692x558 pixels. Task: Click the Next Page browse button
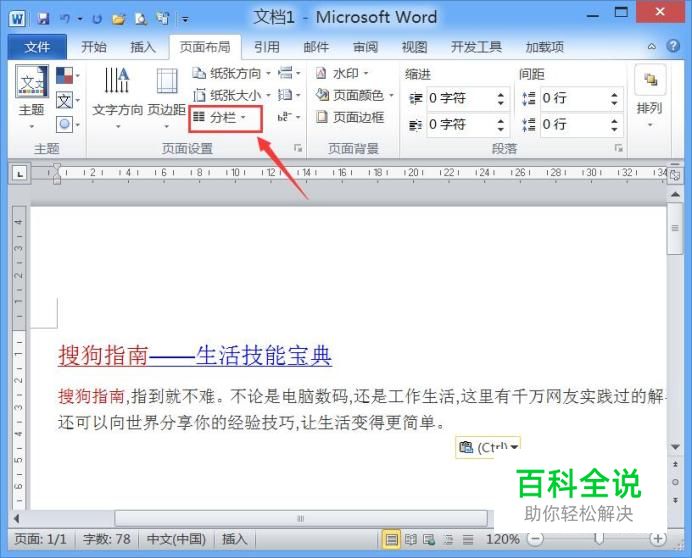pyautogui.click(x=675, y=500)
